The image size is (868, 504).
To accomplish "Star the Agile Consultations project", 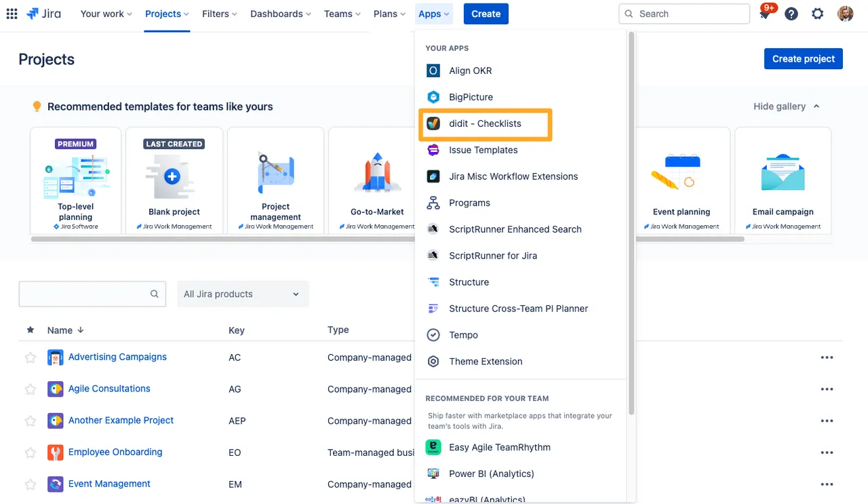I will tap(30, 389).
